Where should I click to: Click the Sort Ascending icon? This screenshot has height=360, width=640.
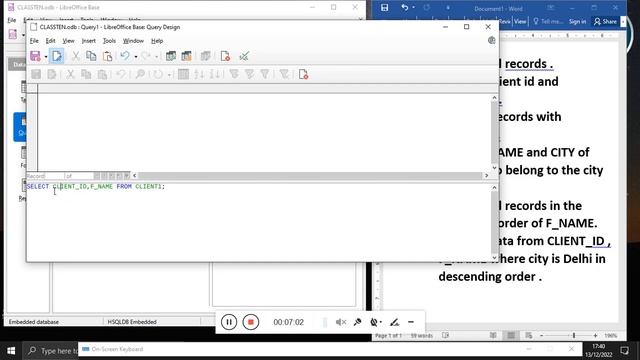click(x=199, y=74)
